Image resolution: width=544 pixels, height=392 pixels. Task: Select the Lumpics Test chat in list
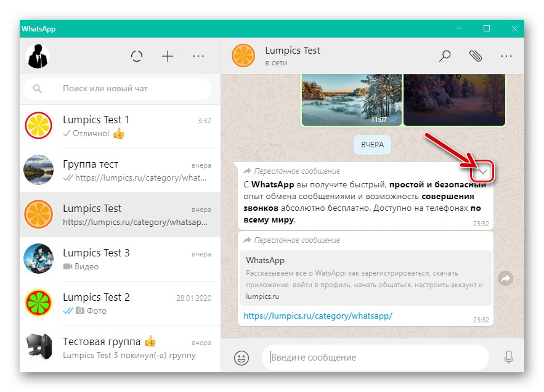pos(120,215)
